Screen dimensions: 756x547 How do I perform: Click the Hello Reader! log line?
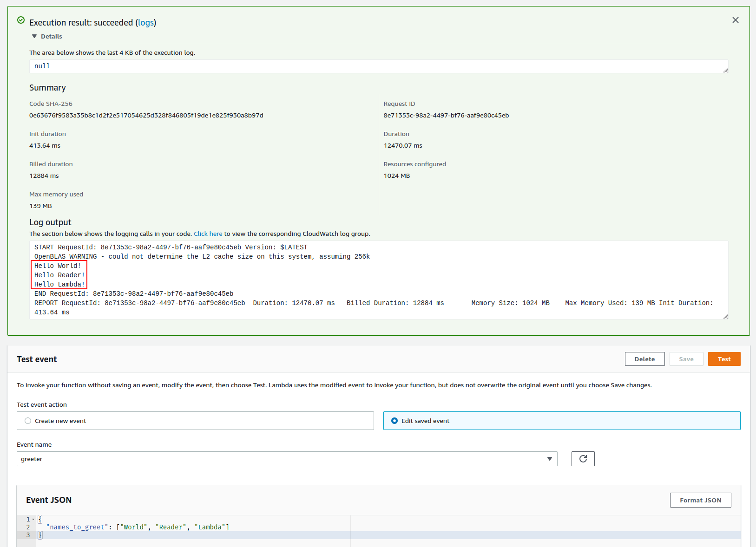[x=59, y=275]
